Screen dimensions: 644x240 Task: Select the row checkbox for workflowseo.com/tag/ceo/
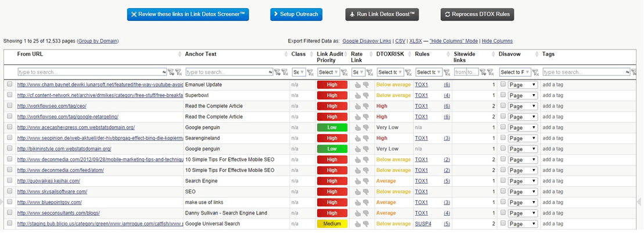pyautogui.click(x=9, y=106)
